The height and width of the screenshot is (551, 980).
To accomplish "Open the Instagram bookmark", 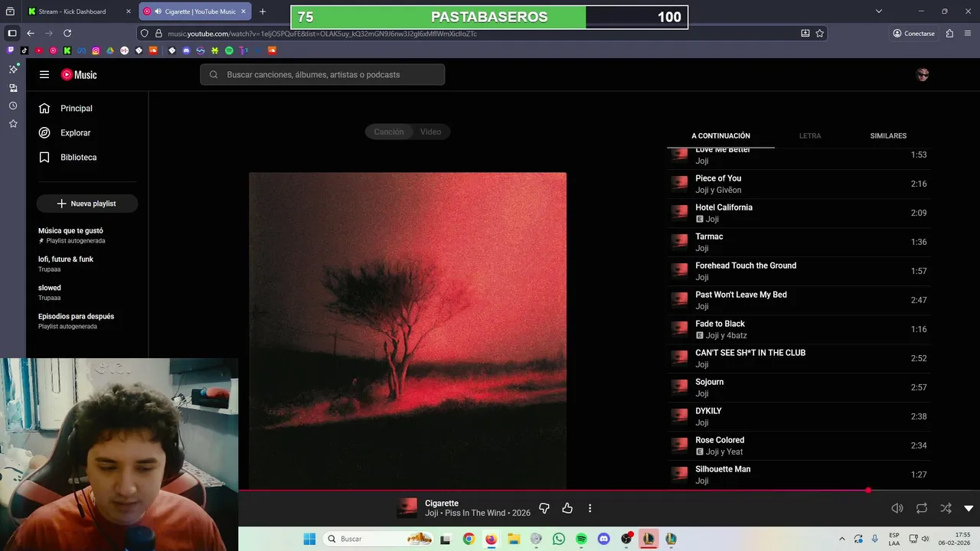I will click(96, 51).
